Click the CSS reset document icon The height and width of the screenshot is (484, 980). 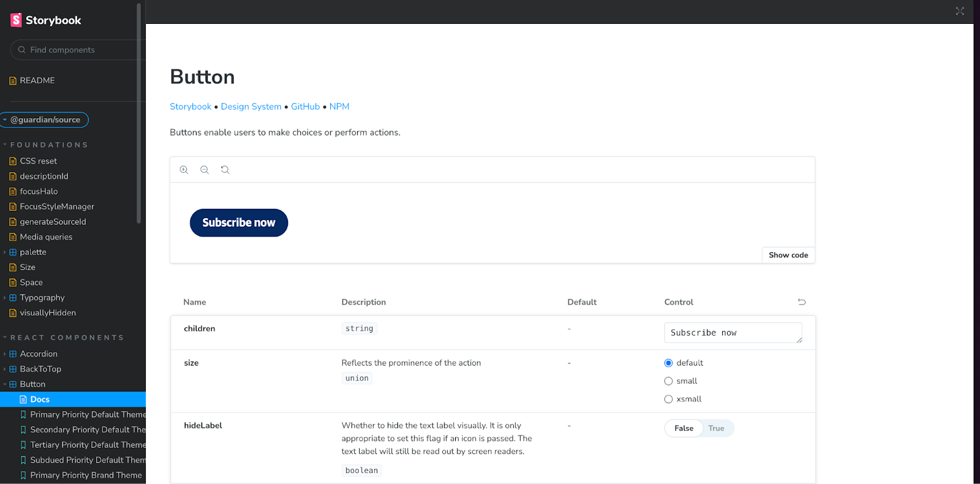point(13,161)
